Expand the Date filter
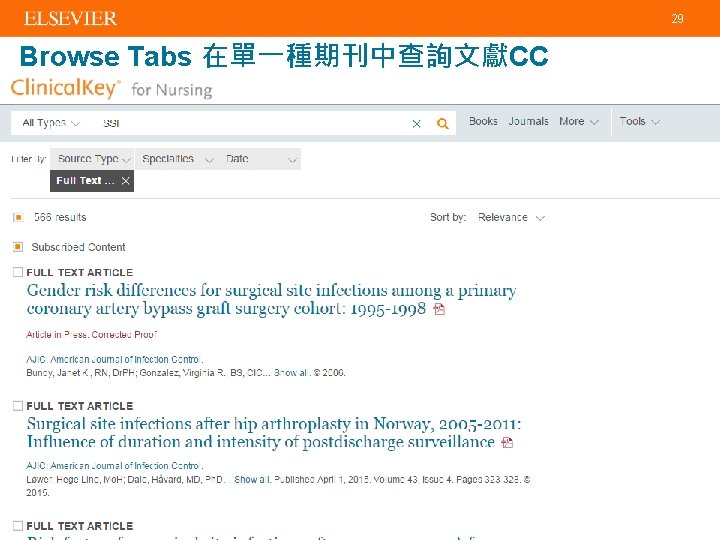The height and width of the screenshot is (540, 720). click(x=260, y=159)
